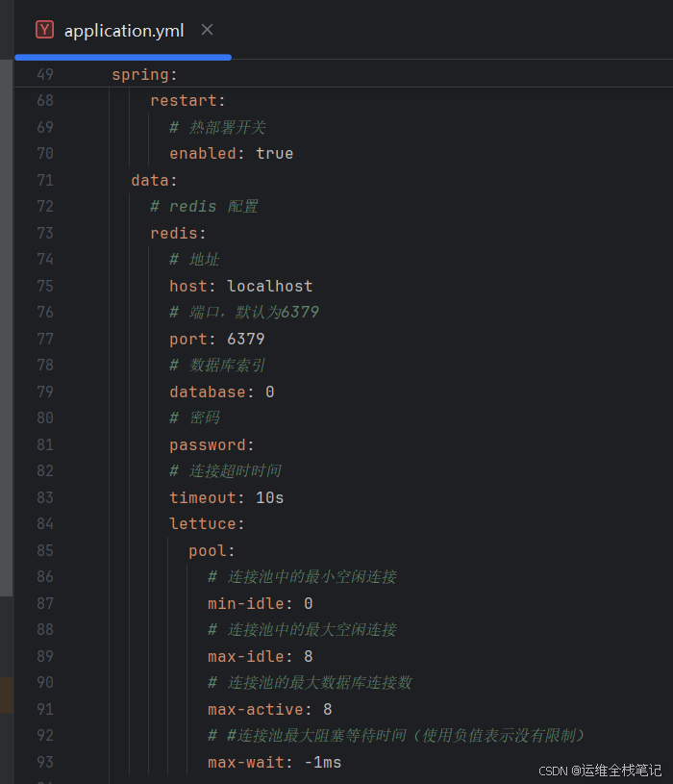The image size is (673, 784).
Task: Click the '# 热部署开关' comment
Action: (217, 127)
